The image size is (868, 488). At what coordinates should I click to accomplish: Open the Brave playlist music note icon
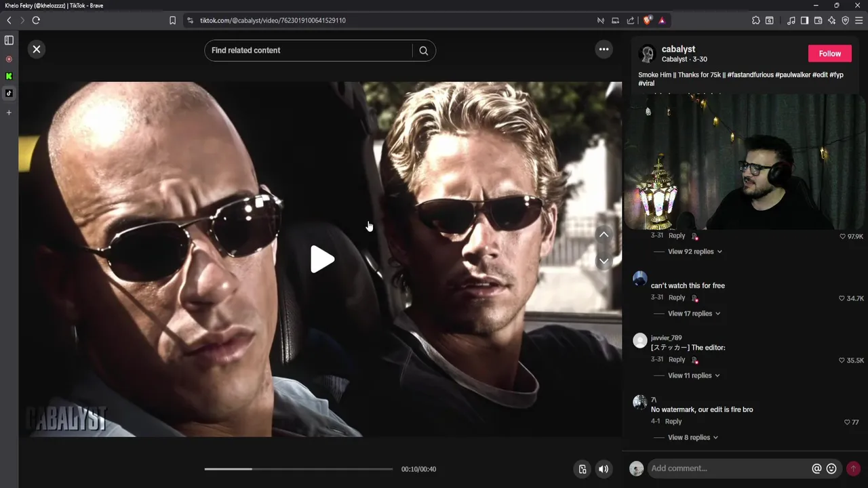791,20
